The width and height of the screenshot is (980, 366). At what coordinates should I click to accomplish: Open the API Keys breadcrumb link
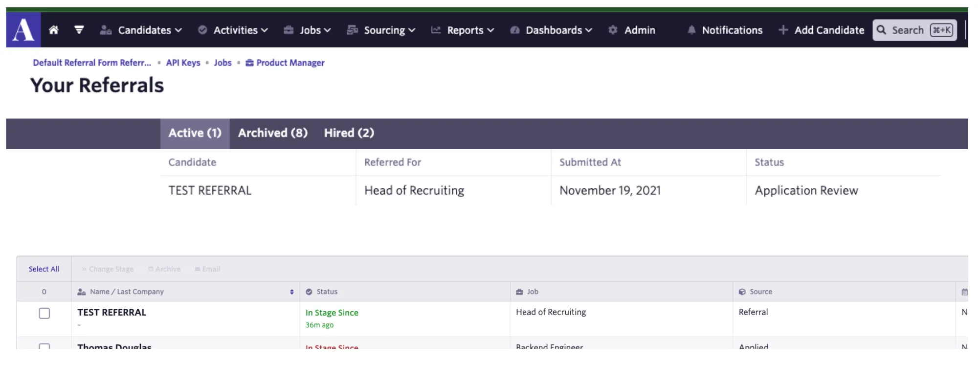(183, 63)
